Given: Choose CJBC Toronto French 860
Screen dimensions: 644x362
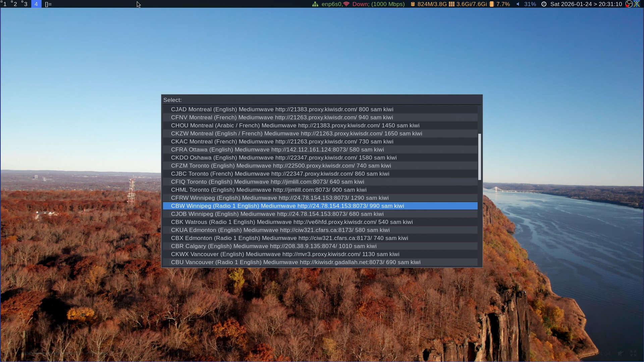Looking at the screenshot, I should [320, 174].
